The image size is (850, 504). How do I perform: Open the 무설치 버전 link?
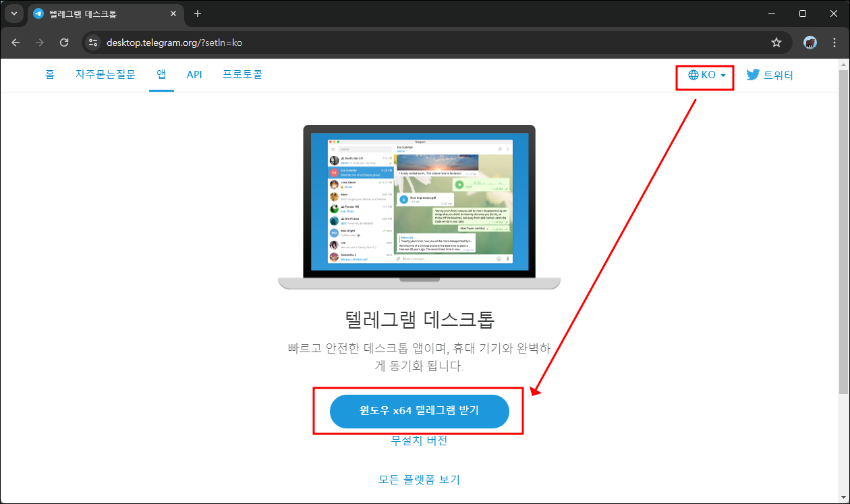pyautogui.click(x=419, y=441)
